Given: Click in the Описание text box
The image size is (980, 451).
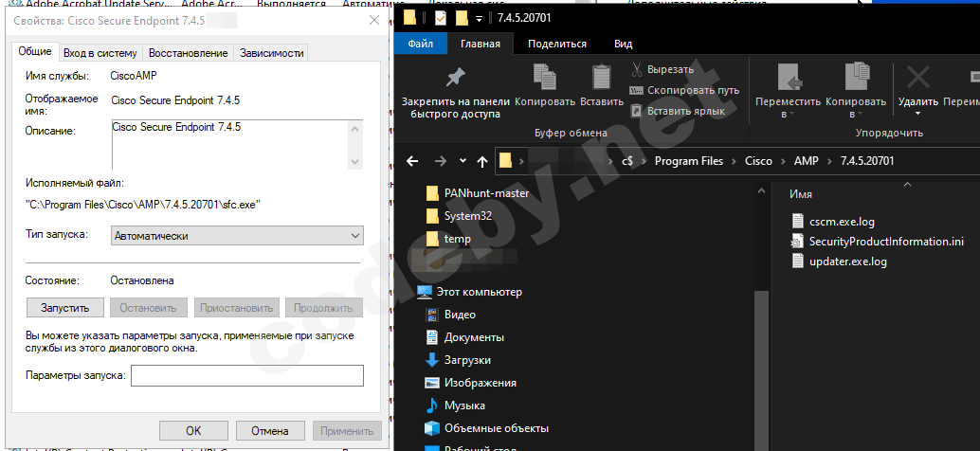Looking at the screenshot, I should 229,144.
